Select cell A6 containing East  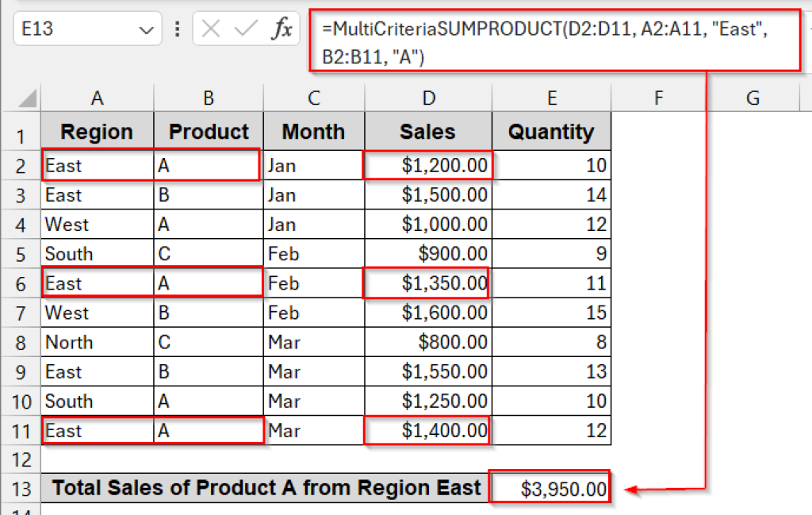pos(97,282)
